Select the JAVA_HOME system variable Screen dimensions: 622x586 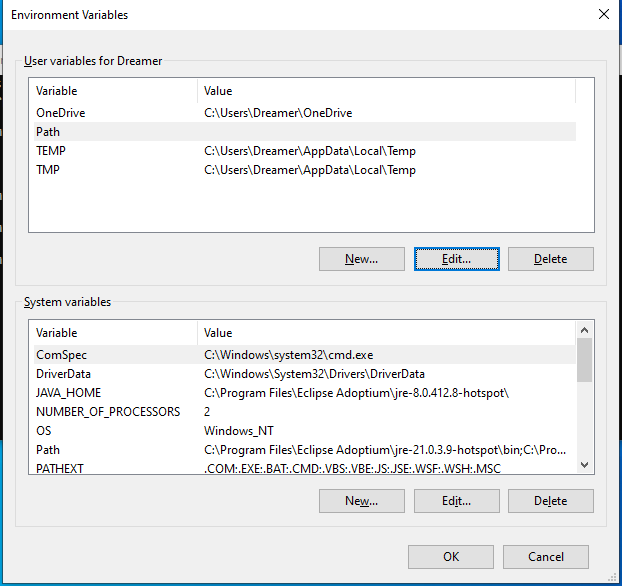tap(305, 393)
